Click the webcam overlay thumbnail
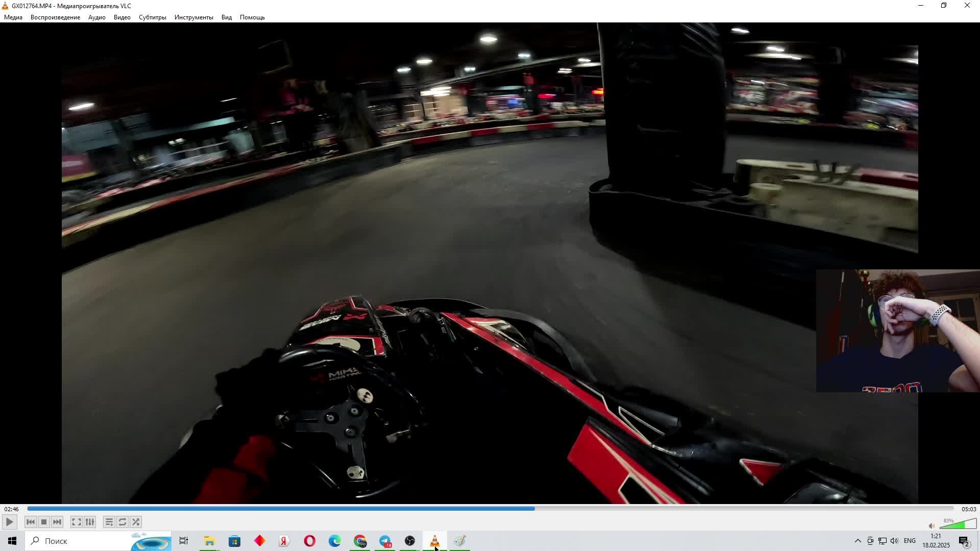Image resolution: width=980 pixels, height=551 pixels. (x=898, y=331)
